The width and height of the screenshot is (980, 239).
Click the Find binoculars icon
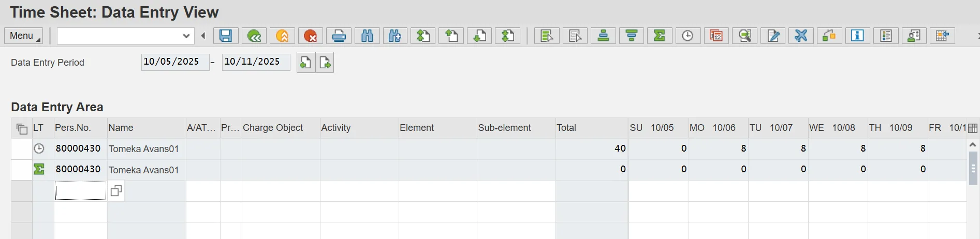[367, 36]
